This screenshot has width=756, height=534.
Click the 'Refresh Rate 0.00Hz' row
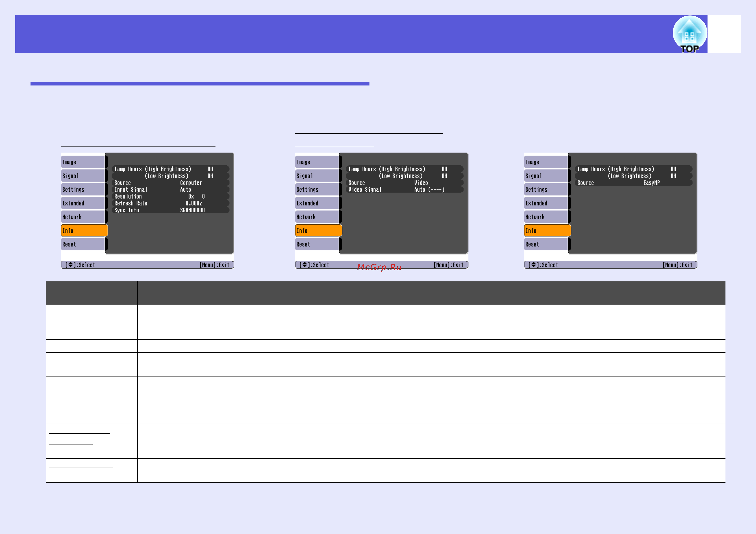[171, 203]
